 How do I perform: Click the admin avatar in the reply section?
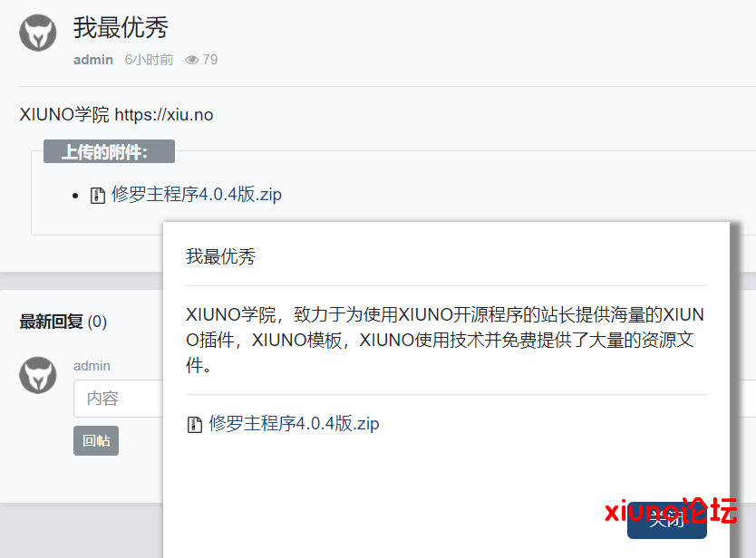click(37, 375)
